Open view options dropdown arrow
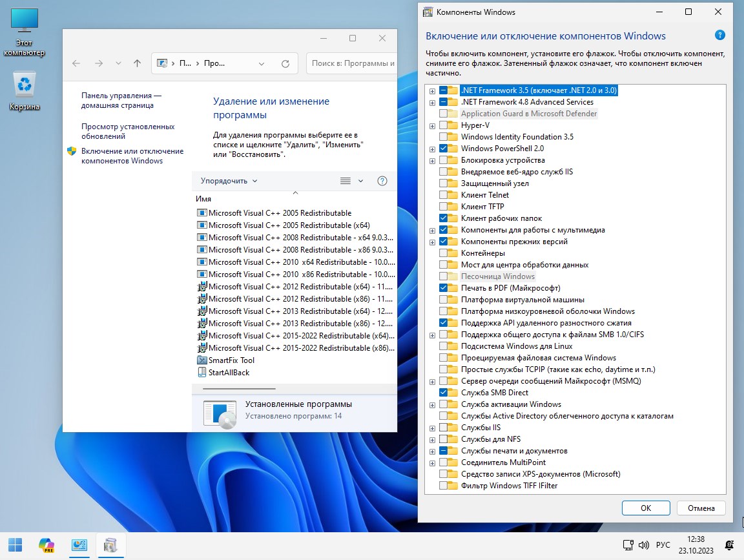 (x=360, y=181)
